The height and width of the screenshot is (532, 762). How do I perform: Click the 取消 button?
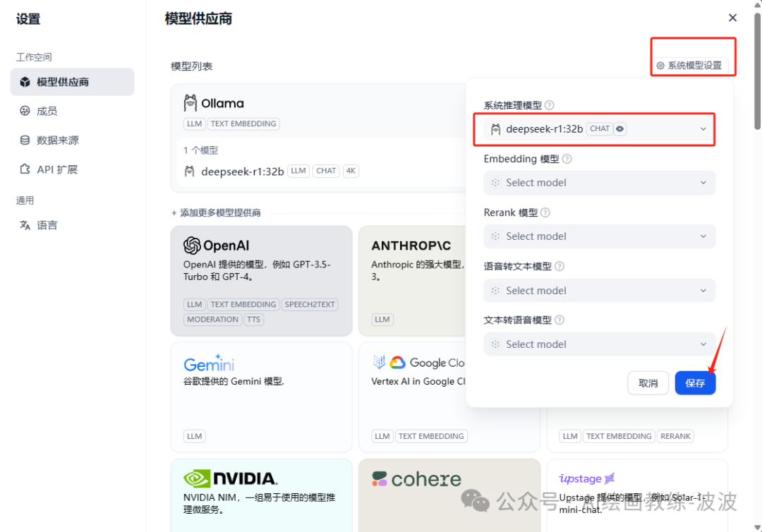(x=648, y=383)
